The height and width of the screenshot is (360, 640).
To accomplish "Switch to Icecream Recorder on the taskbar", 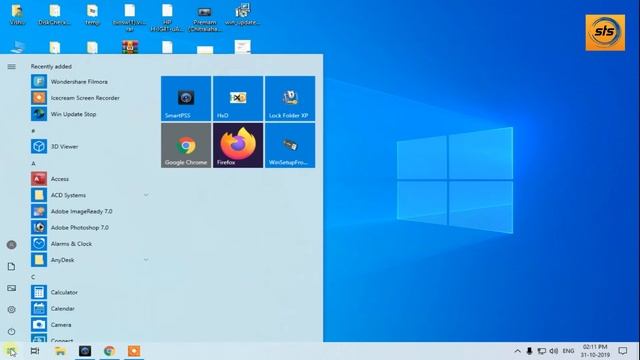I will coord(134,351).
